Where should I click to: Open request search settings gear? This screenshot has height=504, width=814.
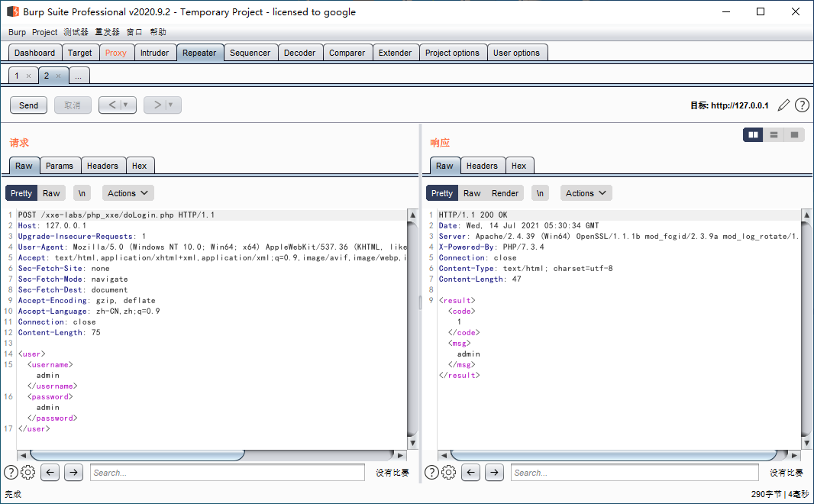click(x=28, y=473)
